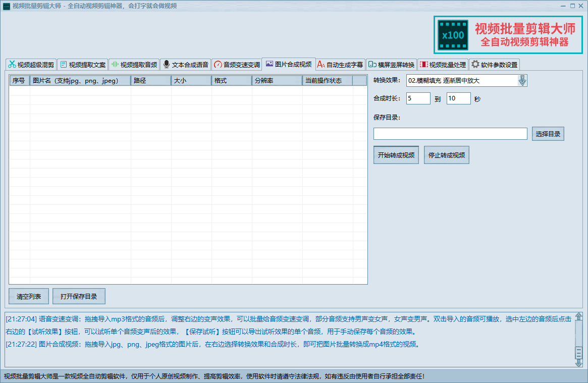Click the 选择目录 button
Image resolution: width=588 pixels, height=383 pixels.
tap(548, 134)
